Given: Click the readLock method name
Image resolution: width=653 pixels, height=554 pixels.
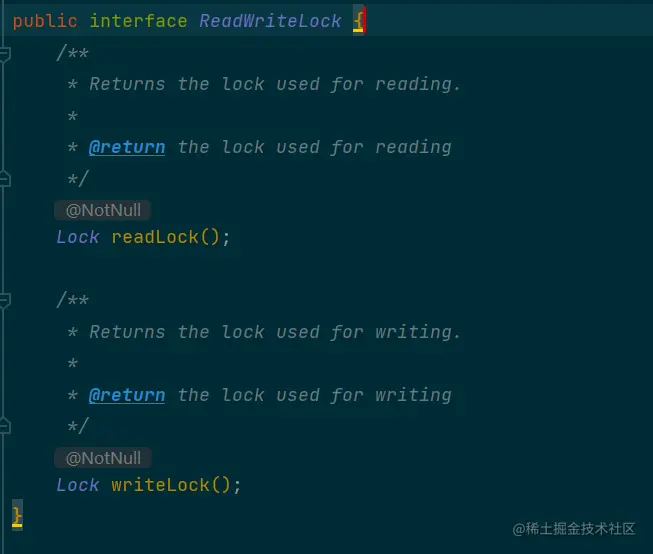Looking at the screenshot, I should pos(155,237).
